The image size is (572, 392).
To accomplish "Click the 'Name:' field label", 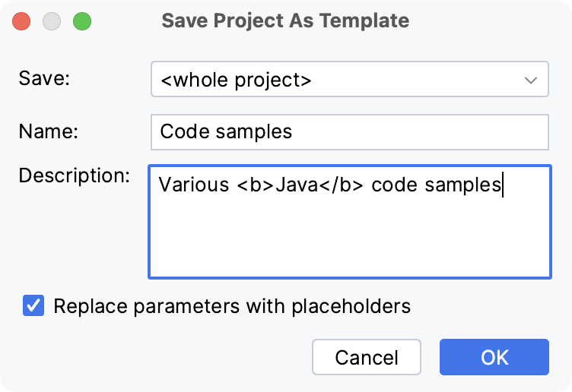I will 49,131.
